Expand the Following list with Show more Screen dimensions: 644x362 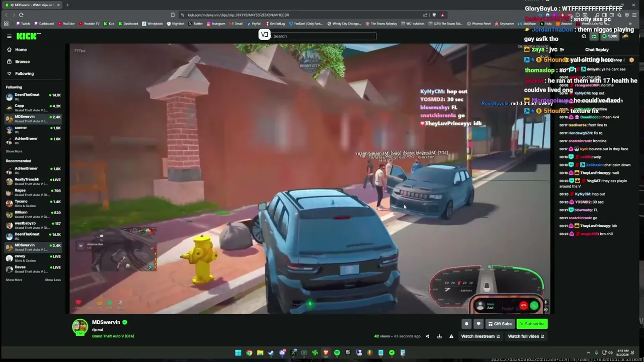[14, 151]
